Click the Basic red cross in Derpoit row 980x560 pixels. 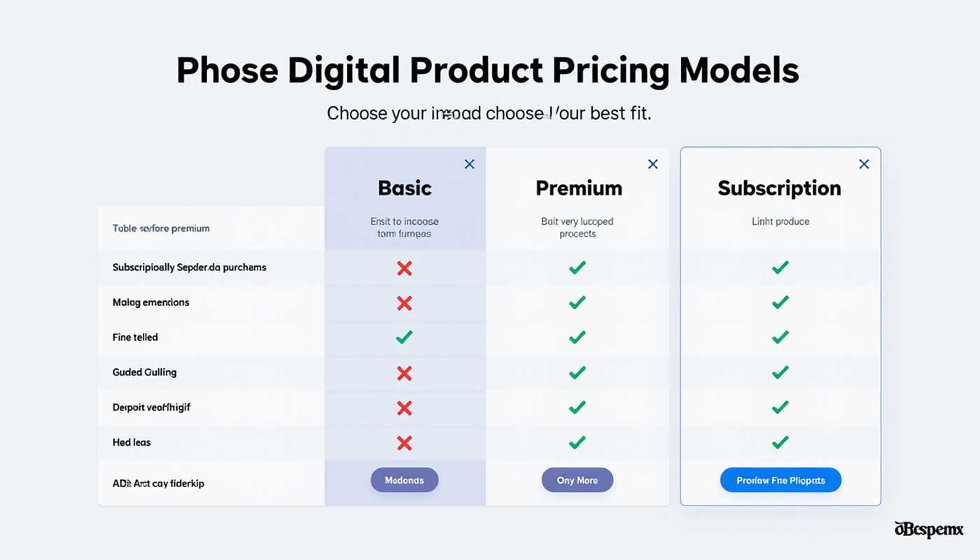404,408
